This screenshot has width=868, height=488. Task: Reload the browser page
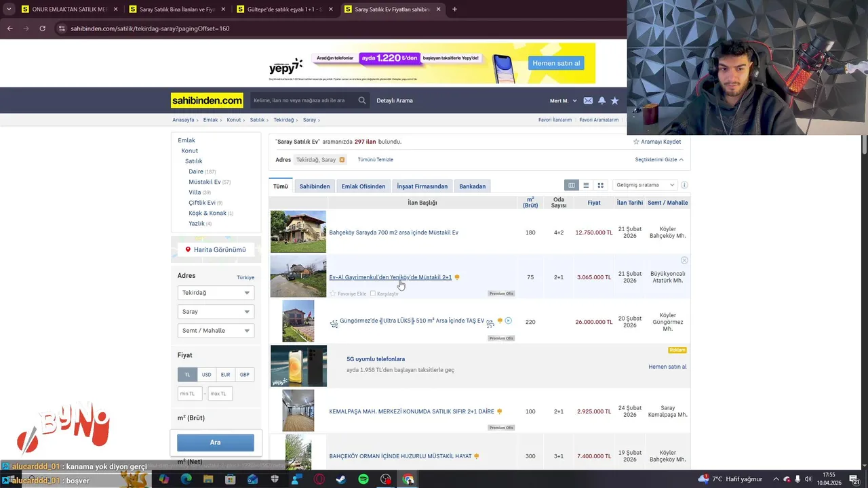(42, 28)
